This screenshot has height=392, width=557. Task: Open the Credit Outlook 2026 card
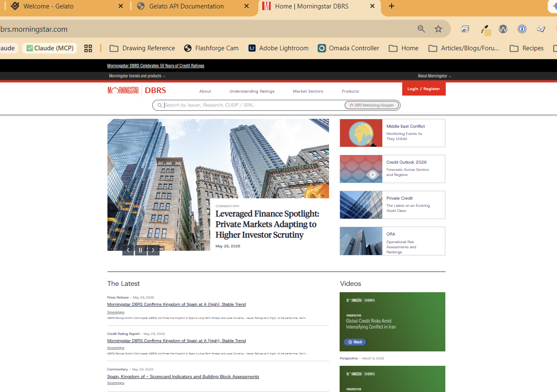point(392,169)
